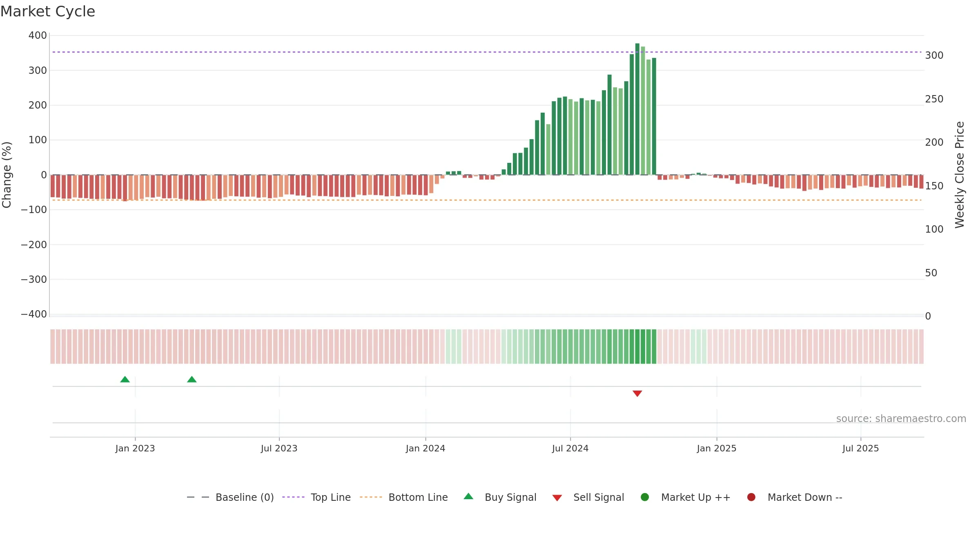The image size is (980, 551).
Task: Toggle the Market Up ++ legend entry
Action: 686,497
